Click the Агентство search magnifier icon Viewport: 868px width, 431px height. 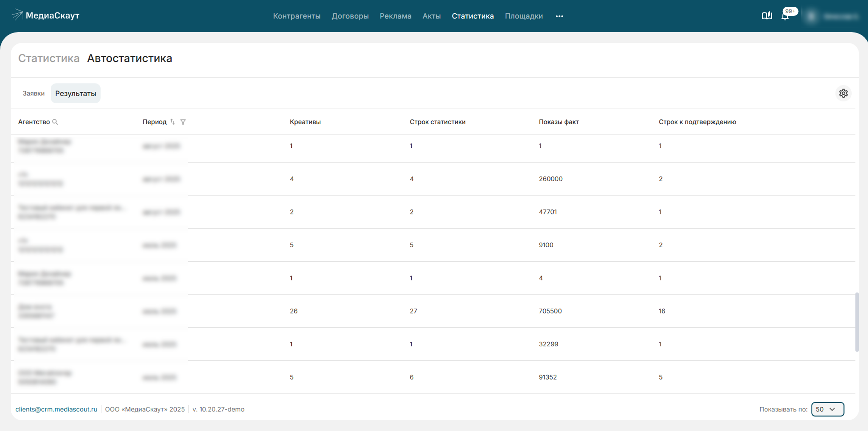(55, 122)
